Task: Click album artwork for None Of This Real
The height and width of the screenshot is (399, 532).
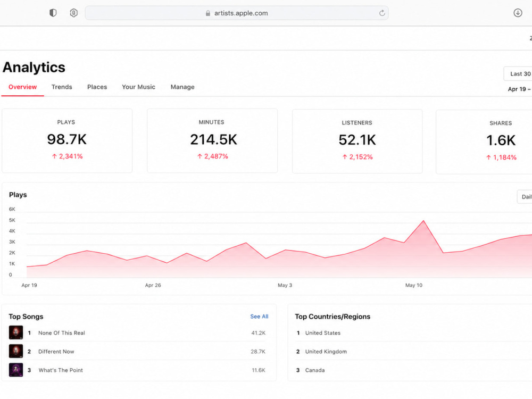Action: pos(16,332)
